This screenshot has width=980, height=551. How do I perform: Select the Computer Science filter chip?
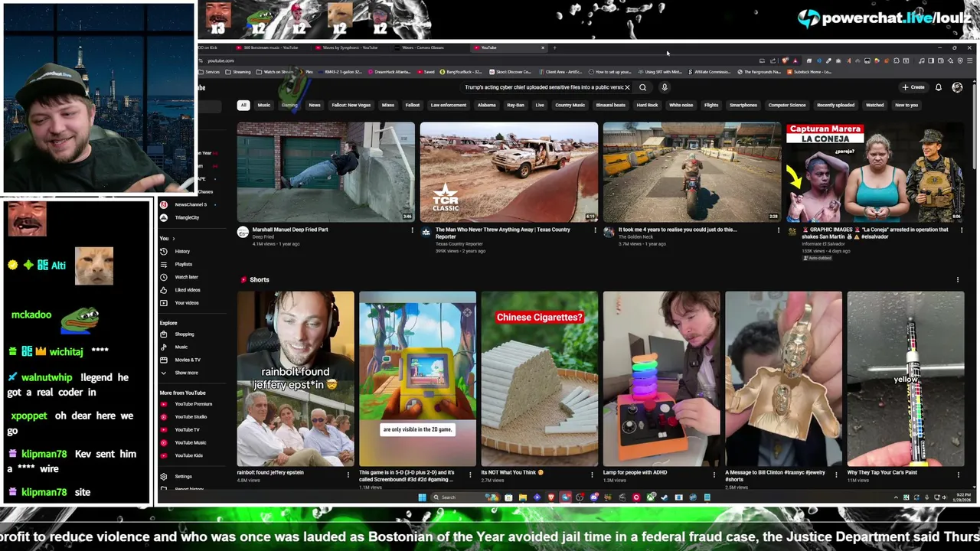point(787,105)
